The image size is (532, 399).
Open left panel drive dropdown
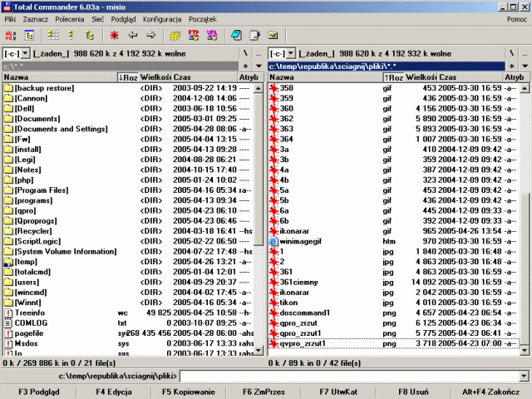(x=26, y=53)
